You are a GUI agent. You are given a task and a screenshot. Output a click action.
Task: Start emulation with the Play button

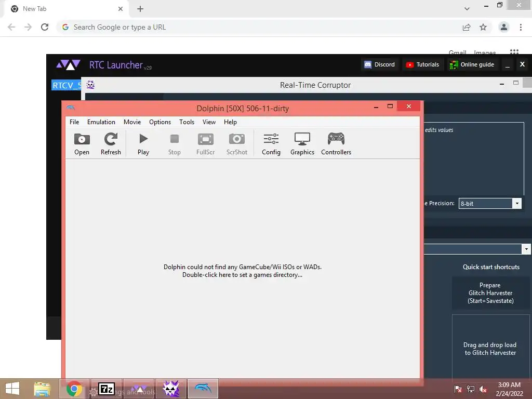[143, 144]
